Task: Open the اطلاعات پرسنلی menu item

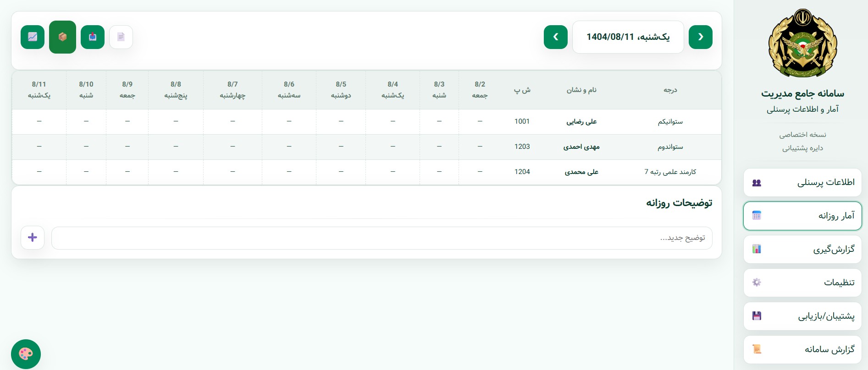Action: click(x=802, y=183)
